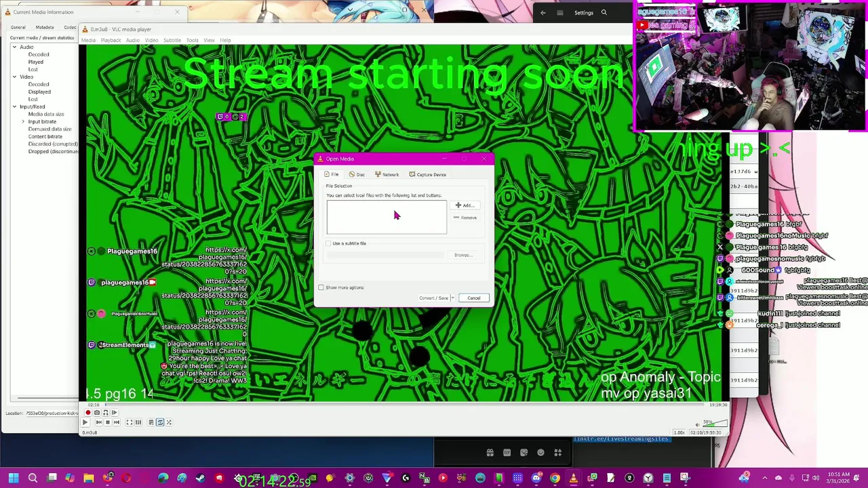Open the Capture Device tab
This screenshot has width=868, height=488.
pos(428,174)
